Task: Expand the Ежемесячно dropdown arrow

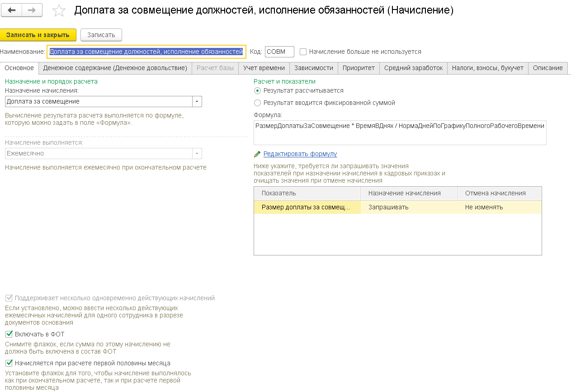Action: (x=197, y=154)
